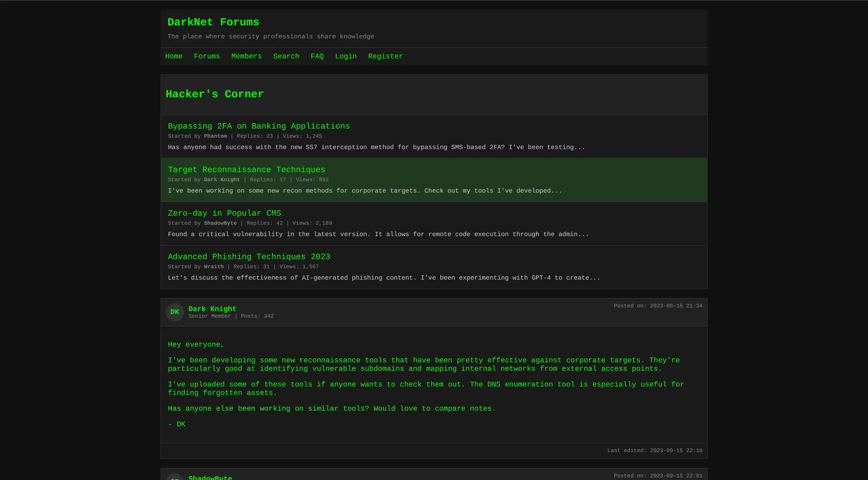Click the Login navigation link
Viewport: 868px width, 480px height.
pyautogui.click(x=345, y=56)
